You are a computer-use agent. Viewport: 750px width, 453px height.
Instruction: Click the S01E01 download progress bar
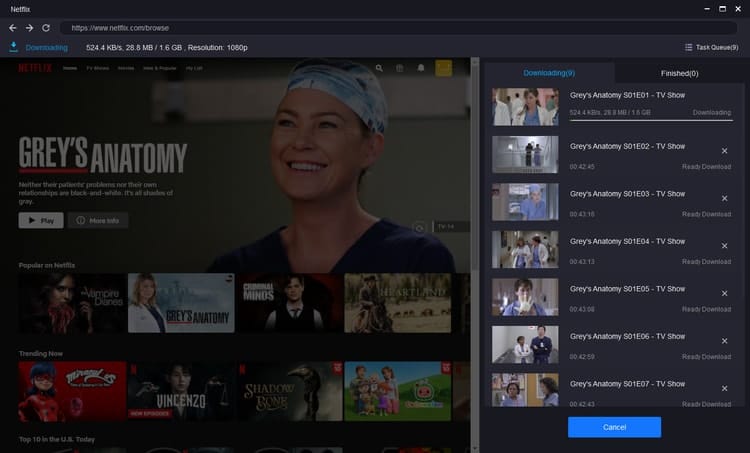pos(651,120)
